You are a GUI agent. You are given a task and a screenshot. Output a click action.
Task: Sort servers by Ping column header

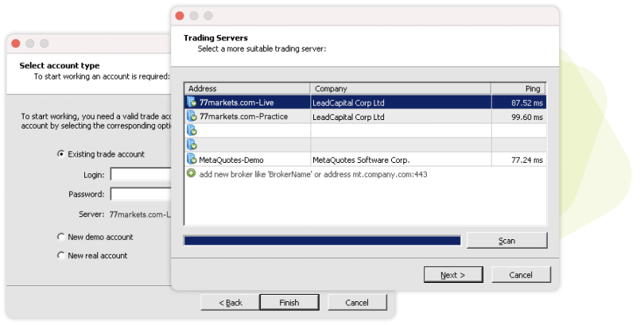click(x=518, y=89)
